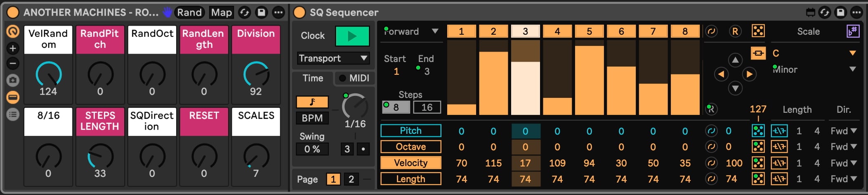Select the Velocity lane tab
The image size is (868, 195).
tap(411, 163)
